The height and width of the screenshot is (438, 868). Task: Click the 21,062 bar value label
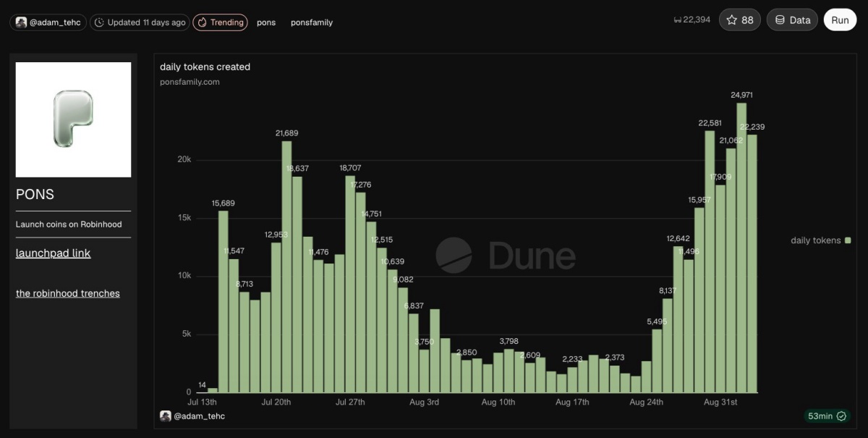click(x=731, y=140)
